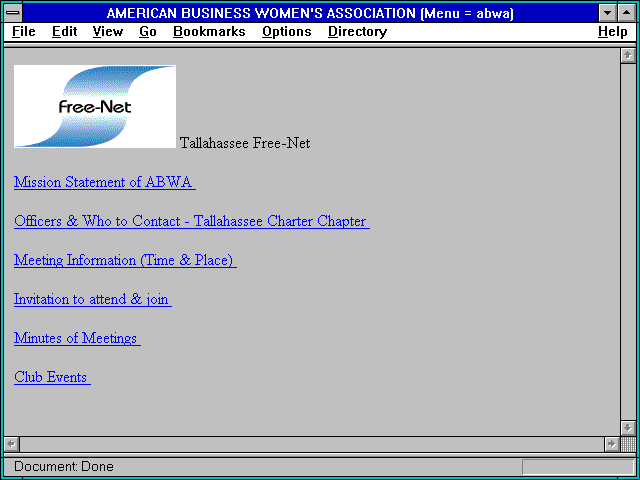Screen dimensions: 640x480
Task: Open the Options menu
Action: [287, 32]
